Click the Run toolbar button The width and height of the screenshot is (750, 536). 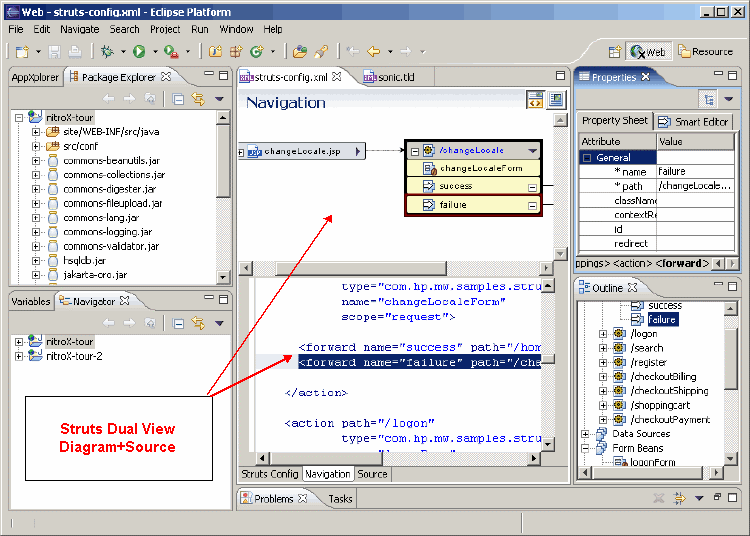click(x=139, y=51)
